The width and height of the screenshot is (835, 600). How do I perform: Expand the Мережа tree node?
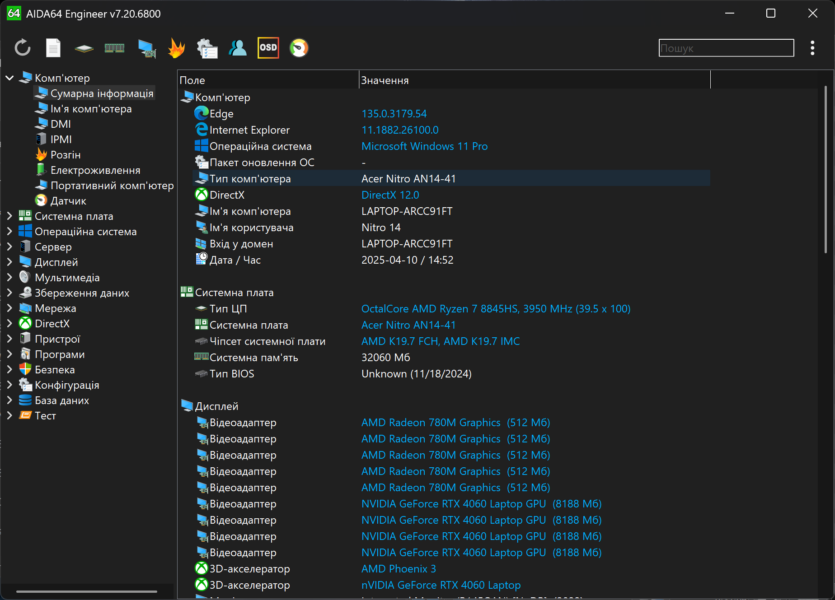(x=9, y=308)
